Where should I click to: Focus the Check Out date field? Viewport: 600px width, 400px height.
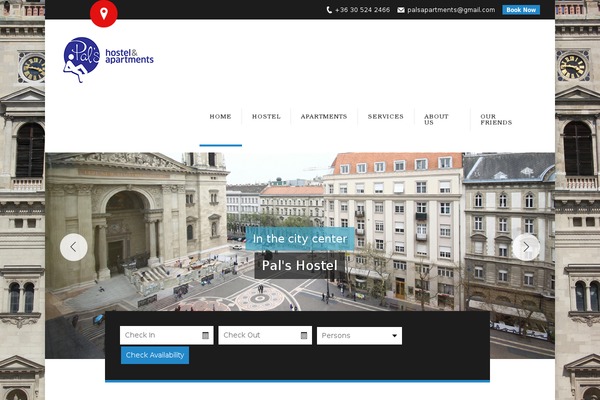265,335
